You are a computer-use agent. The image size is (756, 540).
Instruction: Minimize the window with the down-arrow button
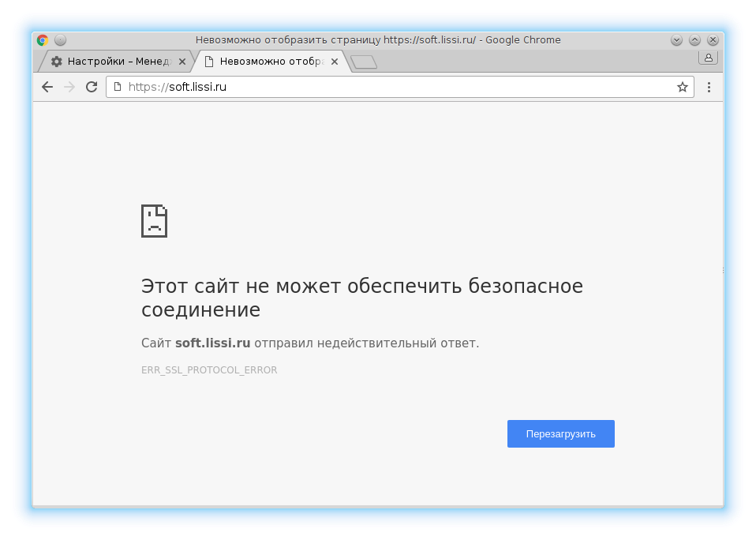click(x=676, y=40)
